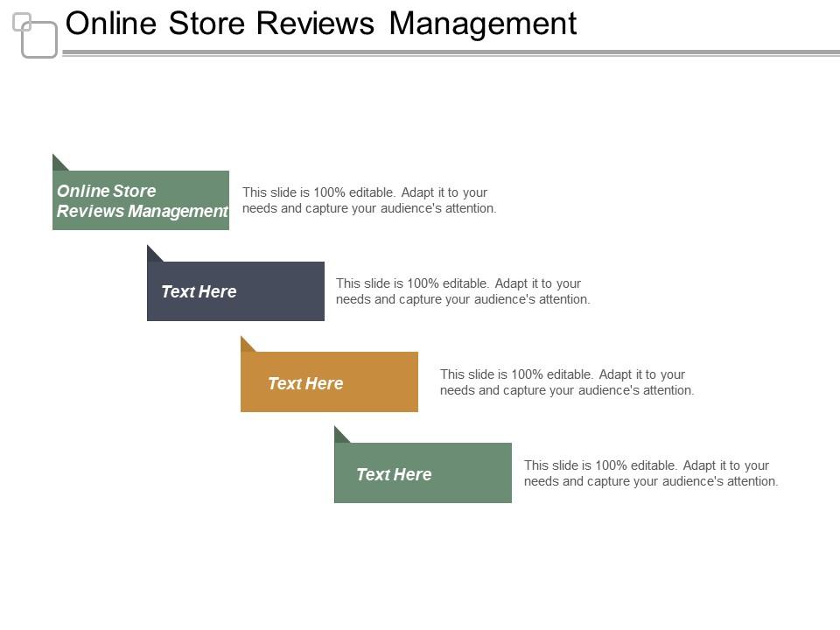Click the Online Store Reviews Management label text
840x630 pixels.
[x=142, y=201]
